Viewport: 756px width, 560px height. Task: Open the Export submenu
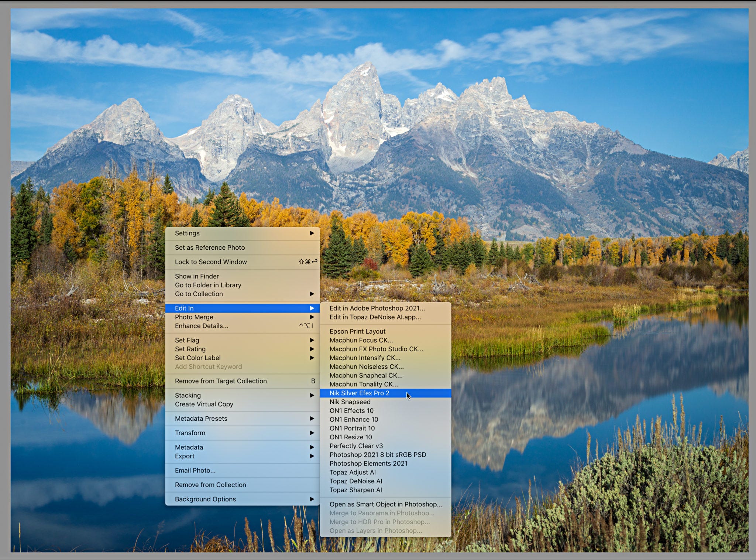[243, 456]
